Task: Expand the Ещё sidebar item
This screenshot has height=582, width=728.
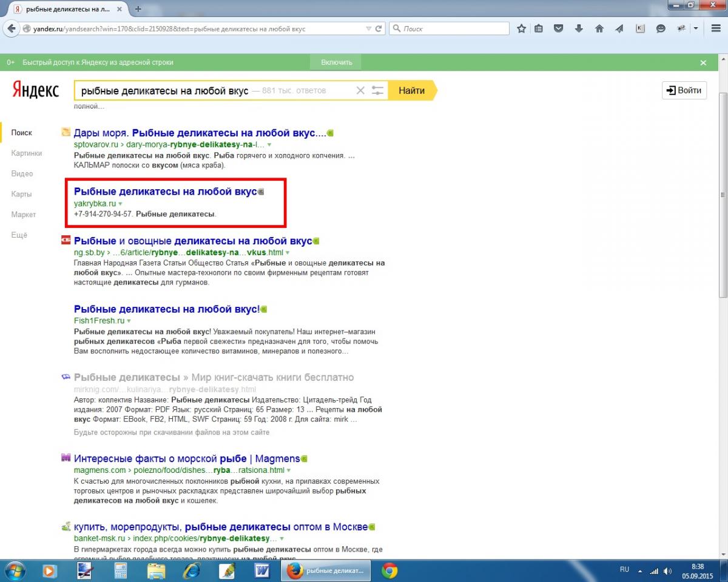Action: coord(19,235)
